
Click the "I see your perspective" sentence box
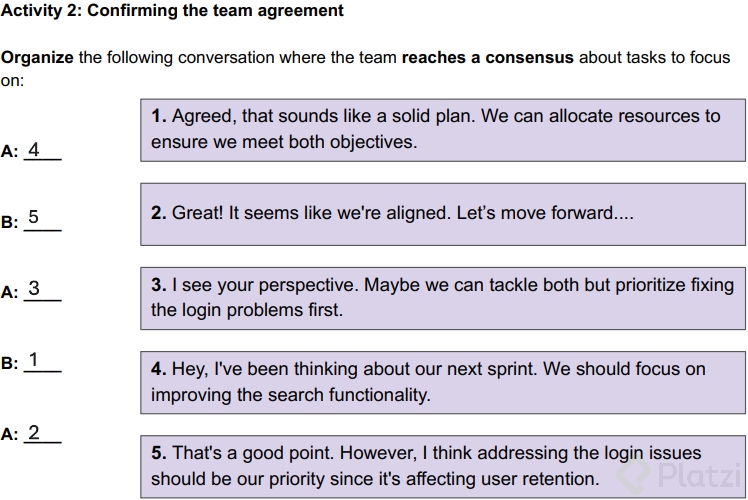[443, 298]
